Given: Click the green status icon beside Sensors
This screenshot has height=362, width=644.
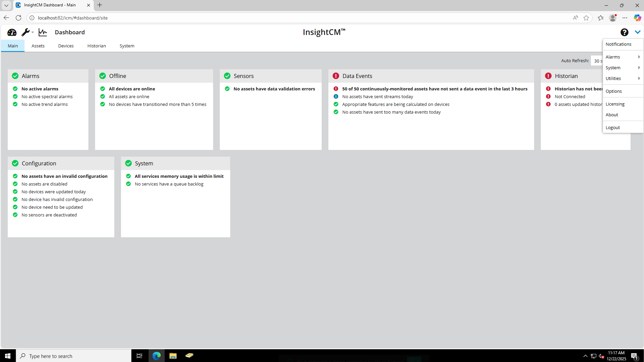Looking at the screenshot, I should (x=227, y=76).
